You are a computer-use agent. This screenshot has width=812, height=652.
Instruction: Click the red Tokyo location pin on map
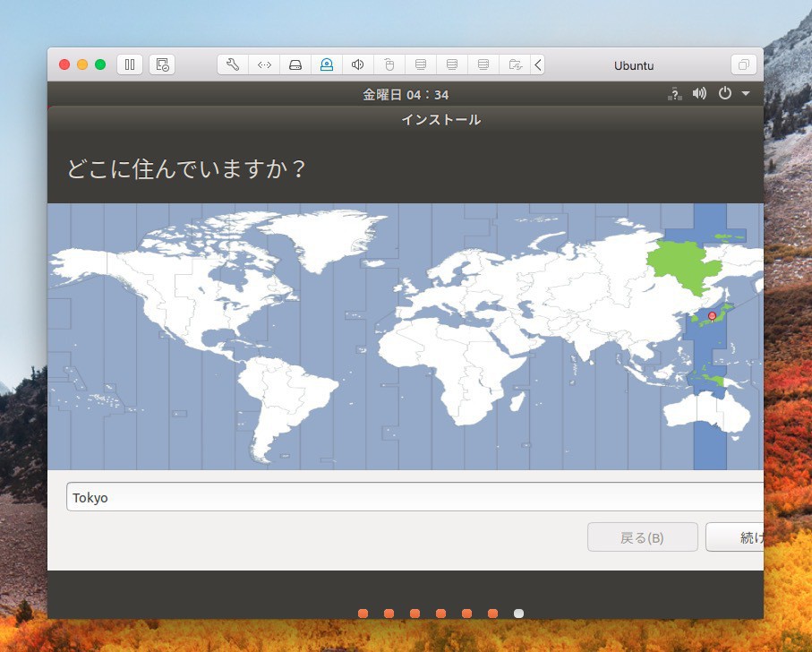[x=712, y=315]
